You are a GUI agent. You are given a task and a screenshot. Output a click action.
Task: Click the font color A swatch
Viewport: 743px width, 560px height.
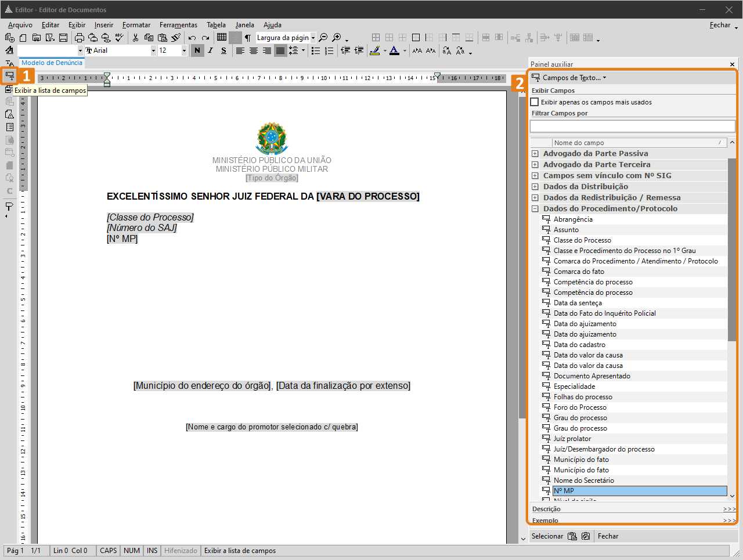click(394, 50)
